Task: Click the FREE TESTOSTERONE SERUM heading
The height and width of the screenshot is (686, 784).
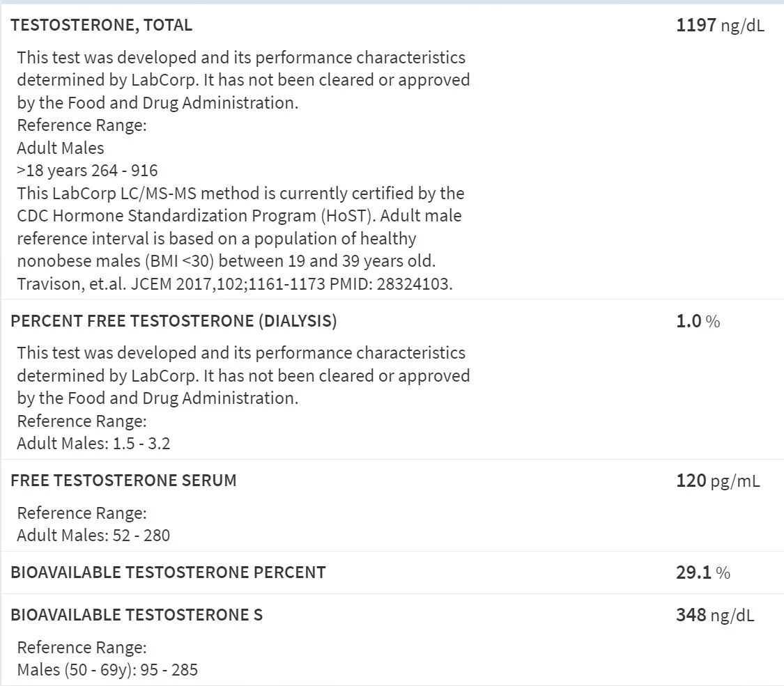Action: point(123,480)
